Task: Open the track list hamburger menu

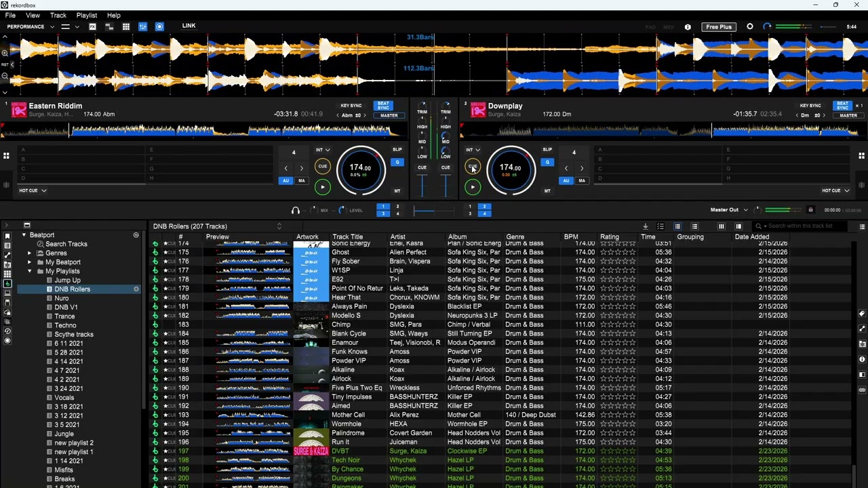Action: (862, 226)
